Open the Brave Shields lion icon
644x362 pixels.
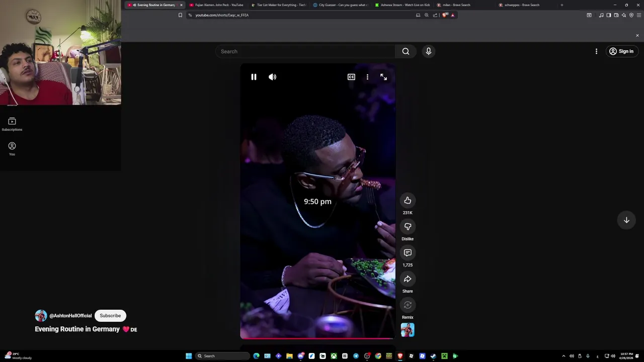coord(445,15)
